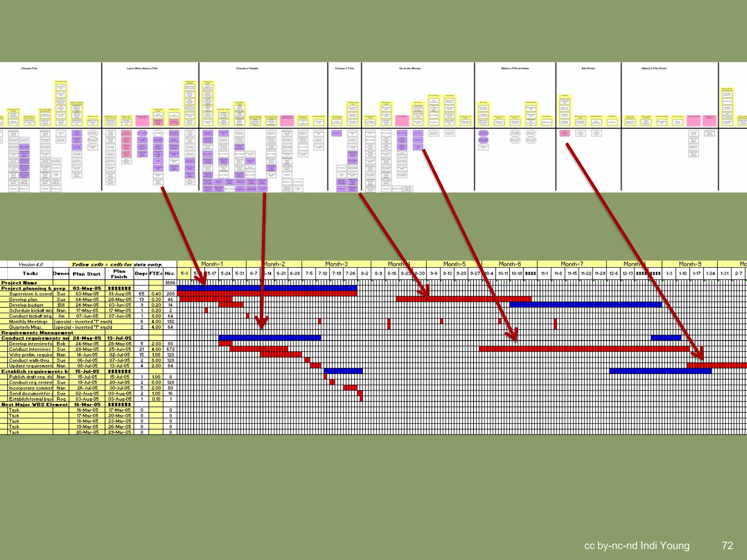Click the 1886 total hours cell
The width and height of the screenshot is (747, 560).
(x=170, y=283)
